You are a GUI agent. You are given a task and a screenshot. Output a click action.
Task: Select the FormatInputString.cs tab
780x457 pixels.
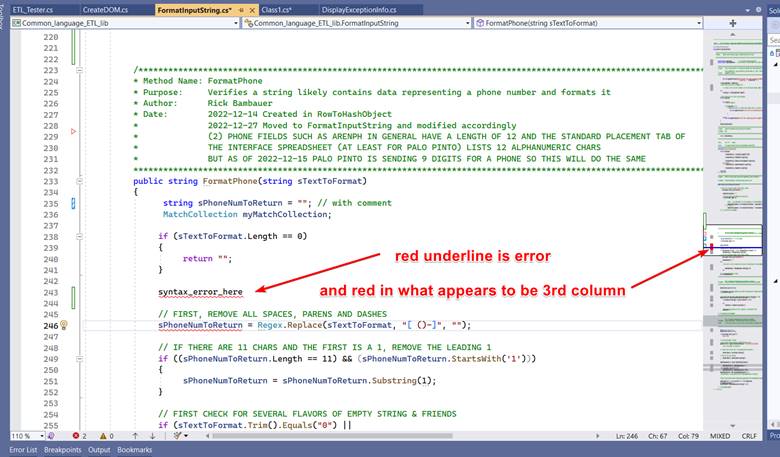tap(195, 10)
